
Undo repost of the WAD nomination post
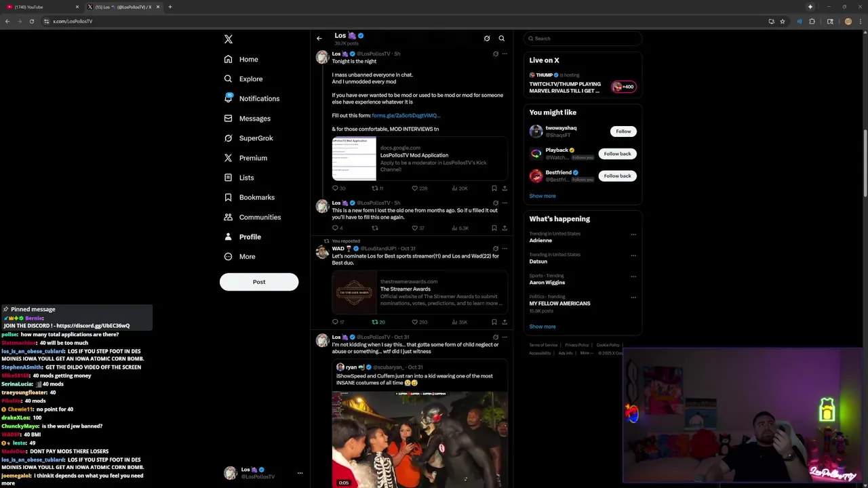(x=377, y=322)
